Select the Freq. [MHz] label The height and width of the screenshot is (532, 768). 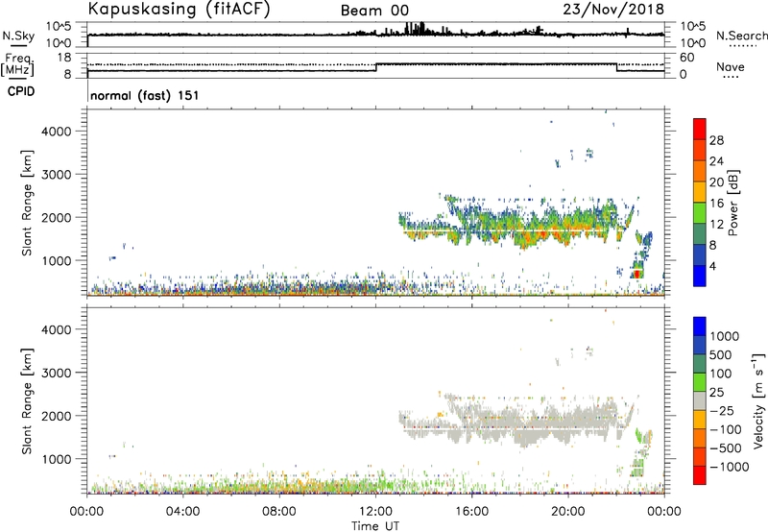(18, 64)
